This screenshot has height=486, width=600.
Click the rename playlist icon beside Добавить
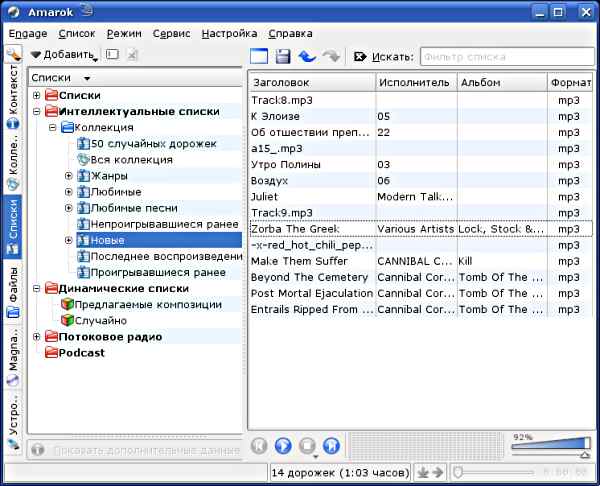(x=112, y=55)
